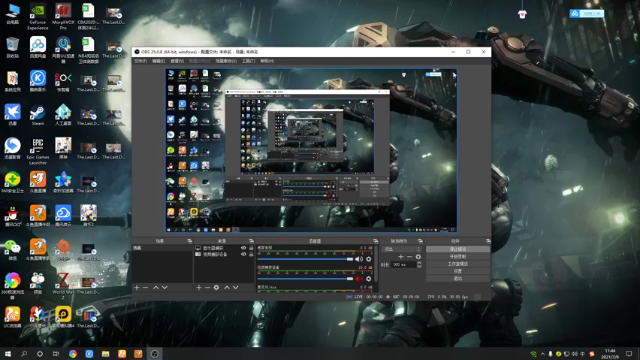640x360 pixels.
Task: Pop out the audio Mixer dock panel
Action: pos(376,241)
